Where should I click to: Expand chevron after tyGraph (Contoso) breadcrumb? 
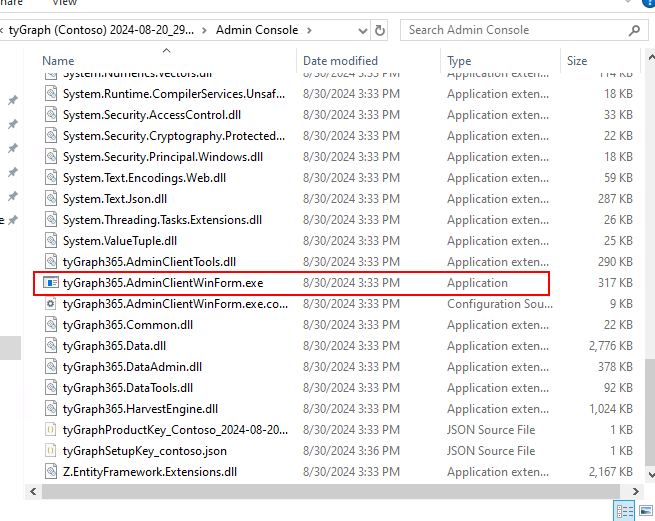[204, 30]
